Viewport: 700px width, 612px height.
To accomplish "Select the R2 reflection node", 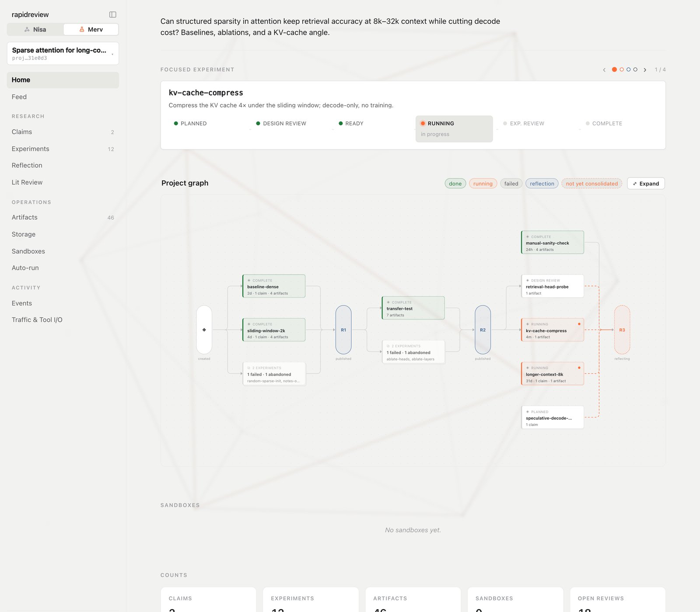I will click(483, 330).
